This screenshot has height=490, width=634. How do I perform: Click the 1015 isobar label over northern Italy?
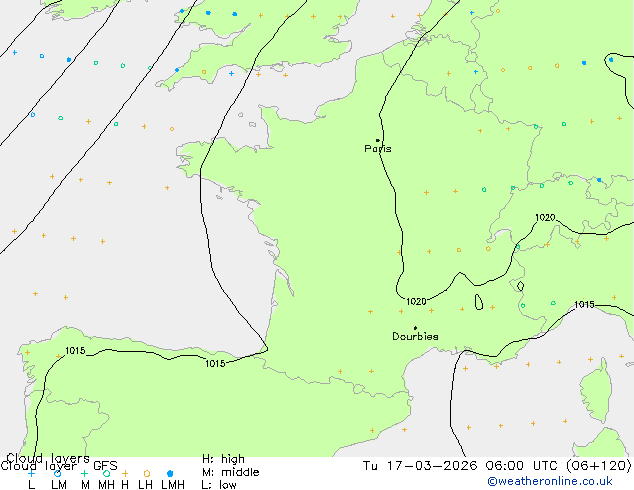(584, 304)
